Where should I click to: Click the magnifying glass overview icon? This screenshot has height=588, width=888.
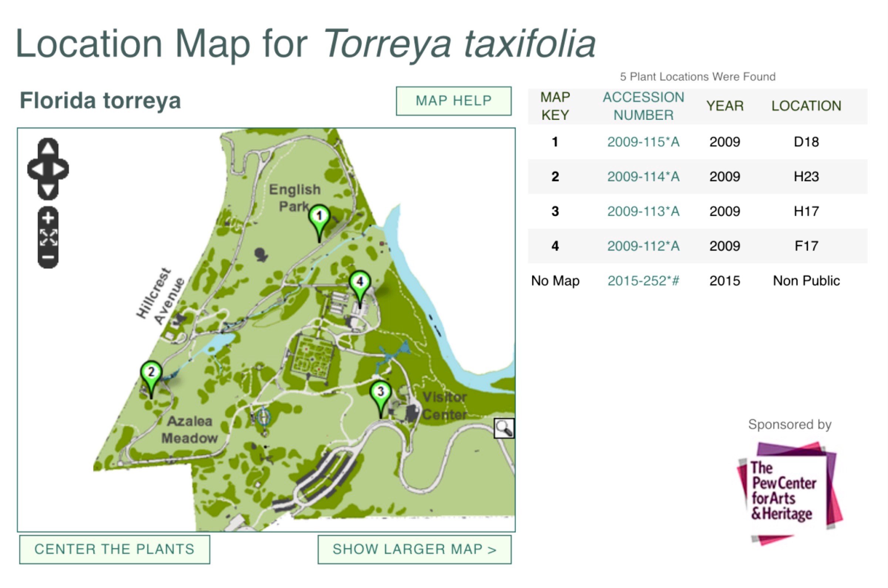click(504, 428)
